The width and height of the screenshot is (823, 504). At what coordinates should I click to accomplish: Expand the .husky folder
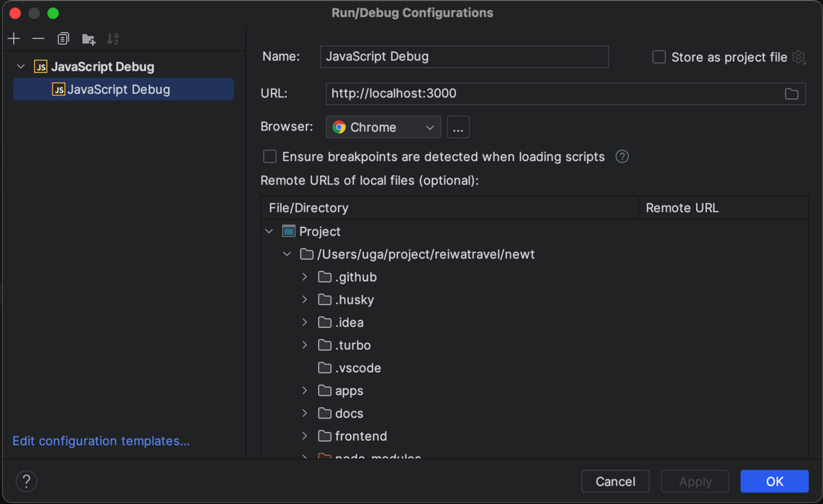click(304, 300)
